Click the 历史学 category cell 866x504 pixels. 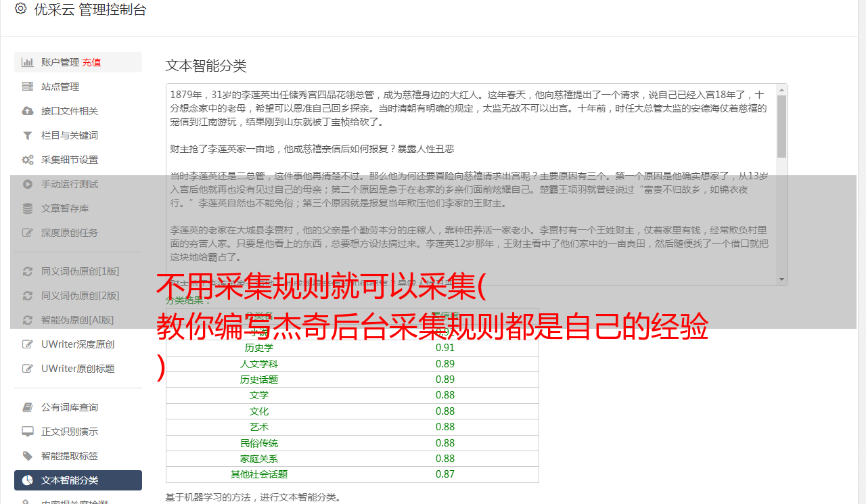[259, 348]
